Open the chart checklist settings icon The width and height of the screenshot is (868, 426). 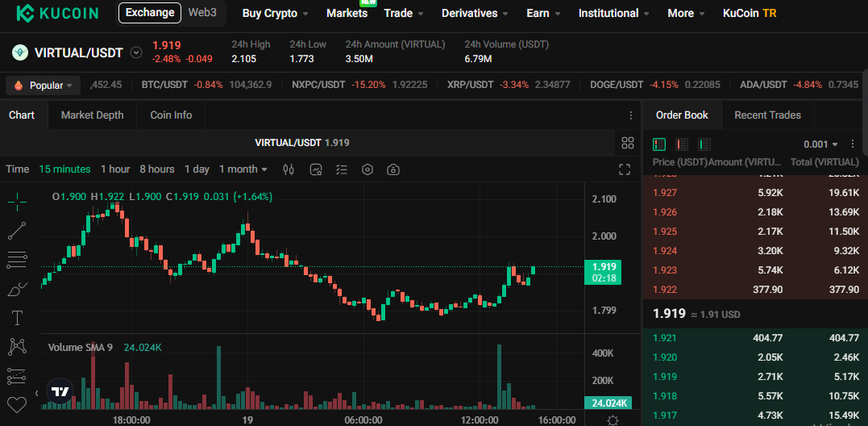[x=342, y=169]
